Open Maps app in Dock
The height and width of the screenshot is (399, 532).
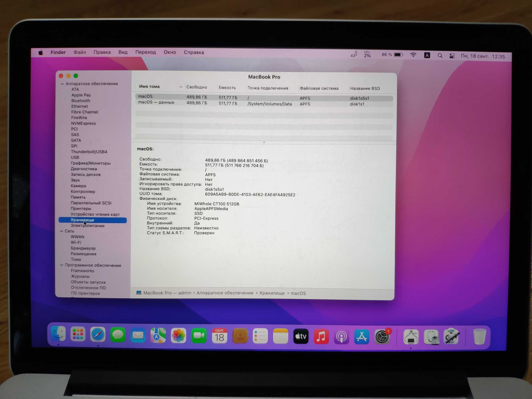pyautogui.click(x=158, y=335)
